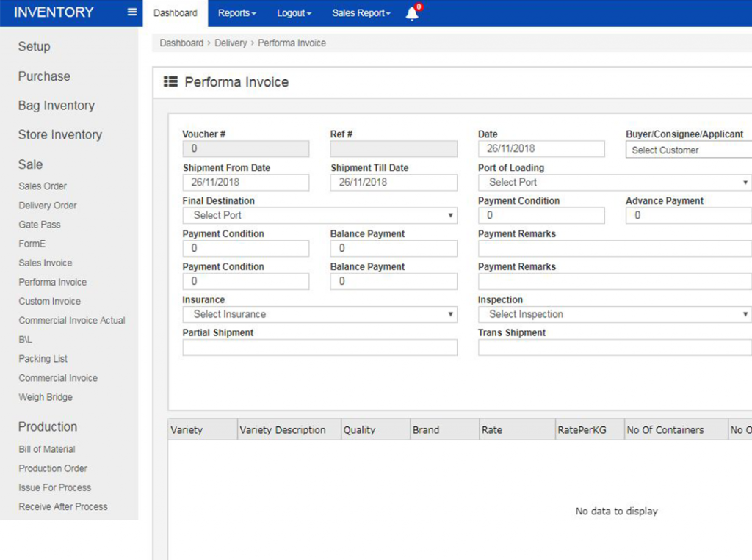Click Performa Invoice breadcrumb link

pyautogui.click(x=292, y=43)
